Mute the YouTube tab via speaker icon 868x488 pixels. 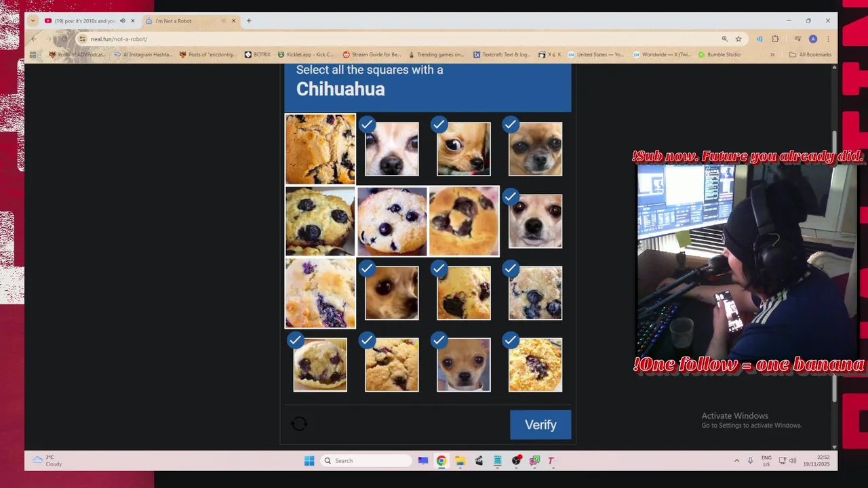point(123,21)
